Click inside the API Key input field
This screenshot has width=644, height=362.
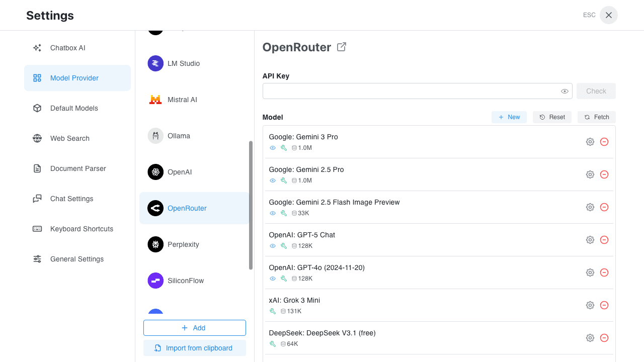tap(413, 91)
